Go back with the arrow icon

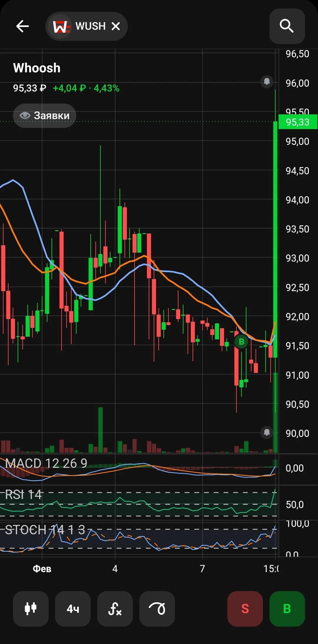pos(22,26)
